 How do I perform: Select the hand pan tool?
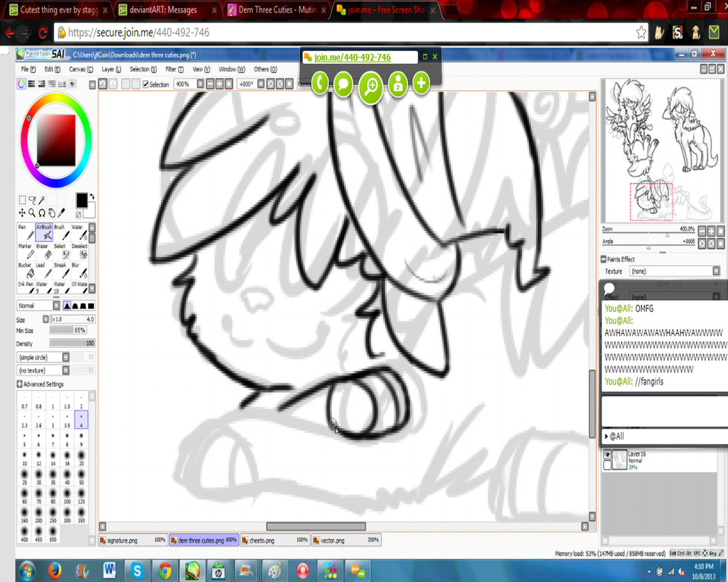(x=51, y=212)
